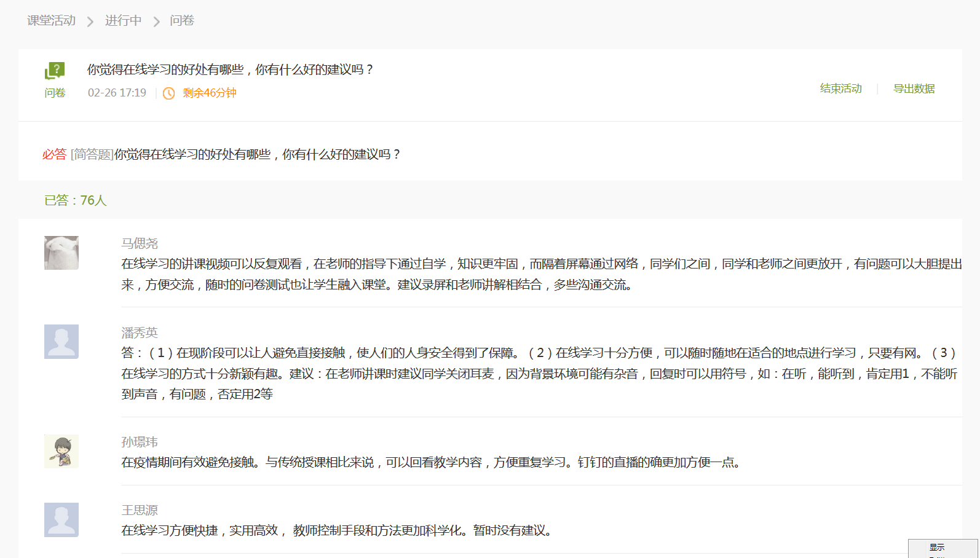Viewport: 980px width, 558px height.
Task: Click the orange clock timer icon
Action: point(168,93)
